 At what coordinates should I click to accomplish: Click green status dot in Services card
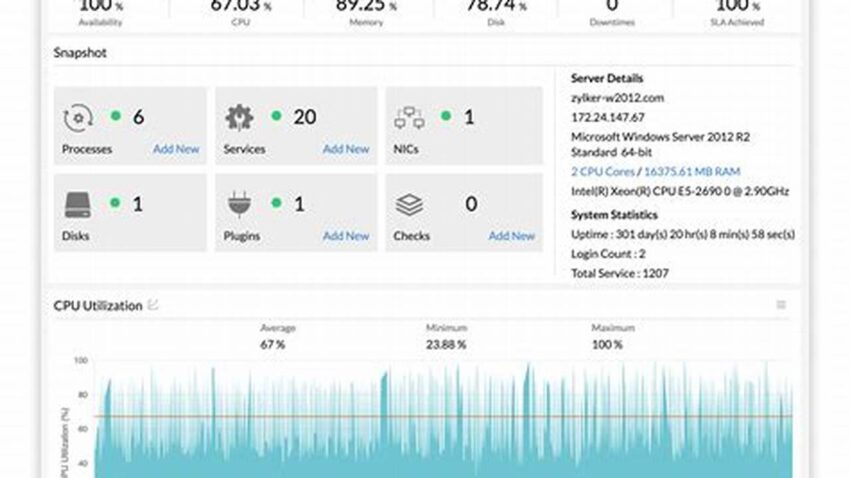(x=276, y=115)
